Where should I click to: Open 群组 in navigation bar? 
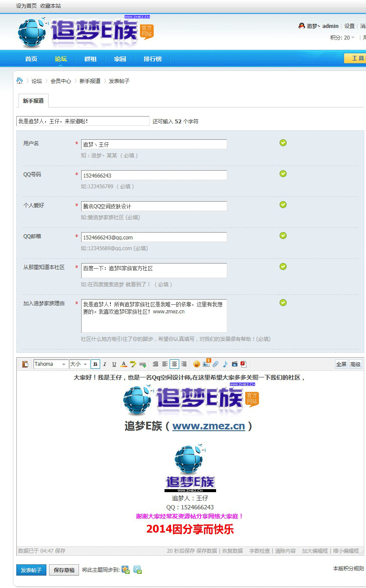pos(90,59)
